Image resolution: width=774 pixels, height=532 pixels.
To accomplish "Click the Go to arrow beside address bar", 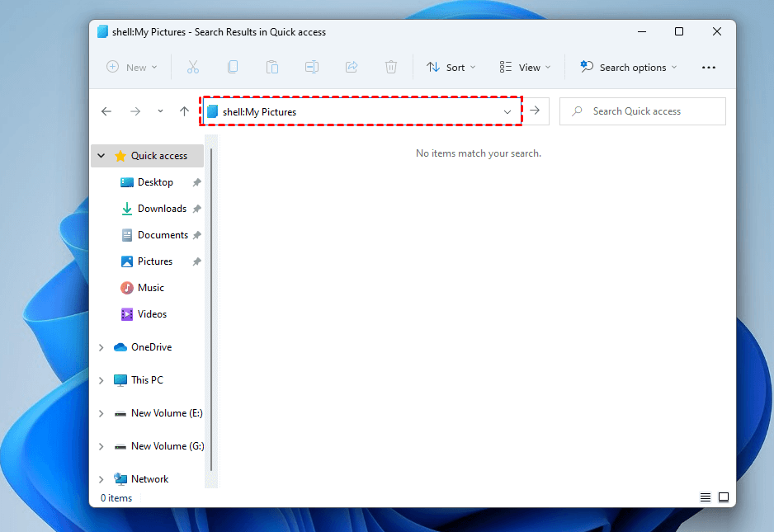I will 535,111.
